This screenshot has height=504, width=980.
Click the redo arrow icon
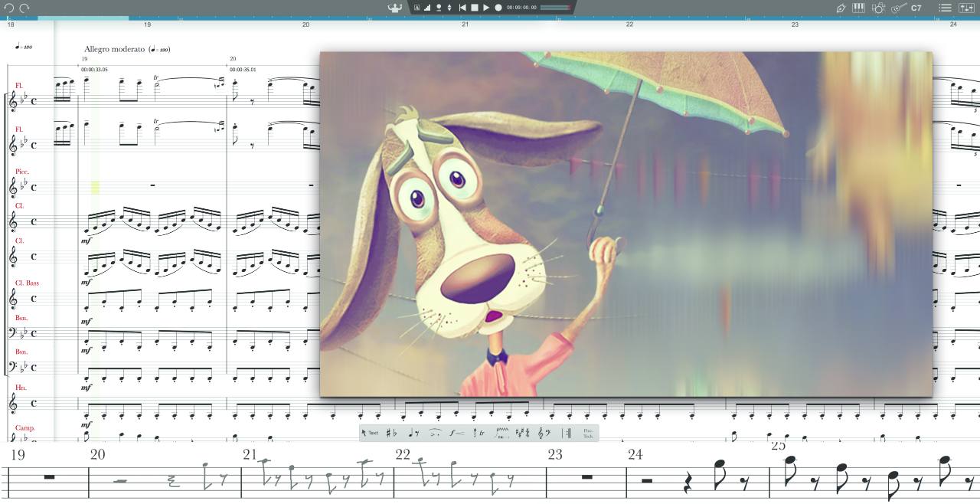click(x=24, y=8)
